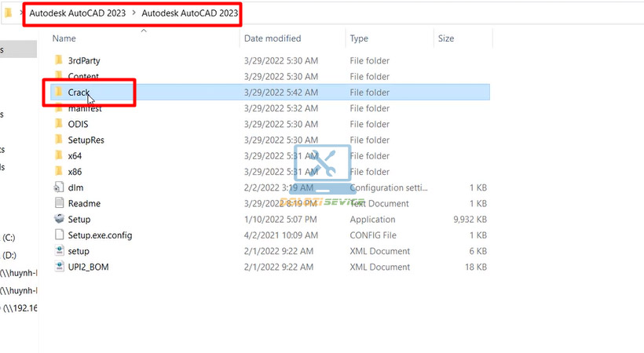Select the dlm configuration settings file icon
The width and height of the screenshot is (644, 353).
click(x=59, y=187)
